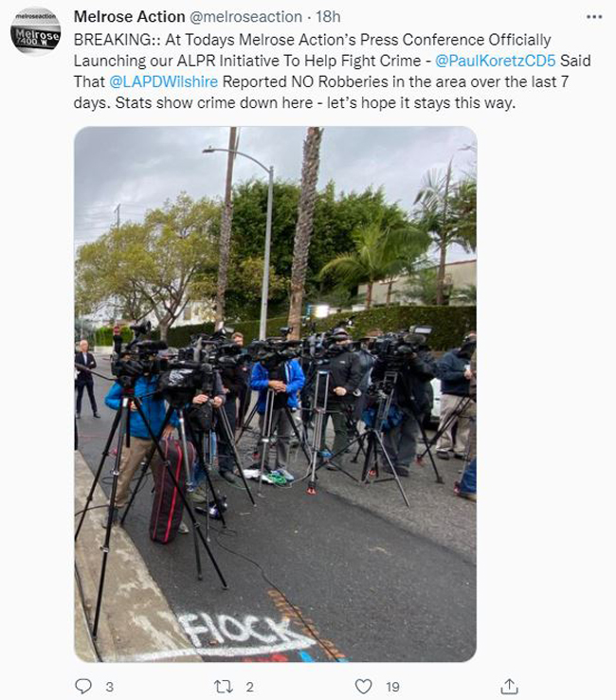
Task: Click the like count of 19
Action: click(x=392, y=687)
